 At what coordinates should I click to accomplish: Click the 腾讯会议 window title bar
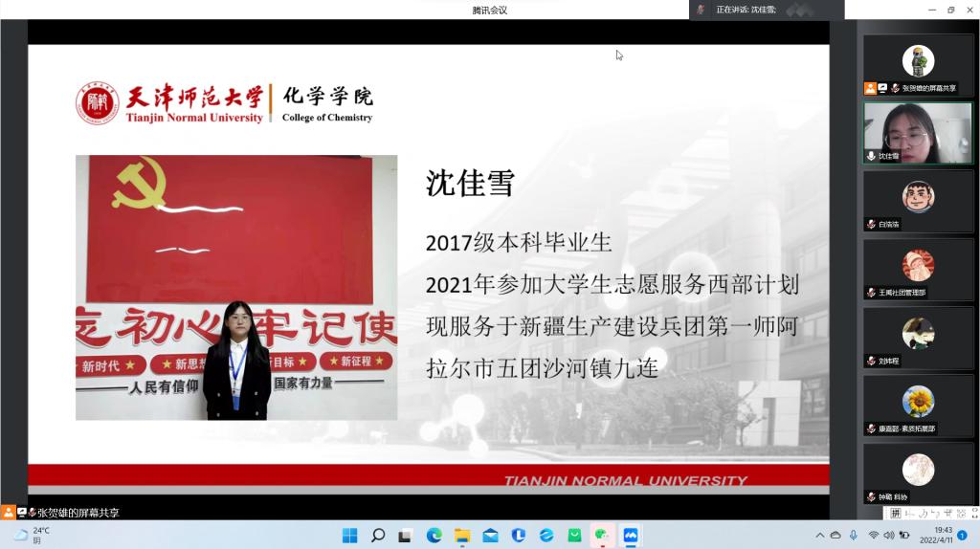[489, 10]
